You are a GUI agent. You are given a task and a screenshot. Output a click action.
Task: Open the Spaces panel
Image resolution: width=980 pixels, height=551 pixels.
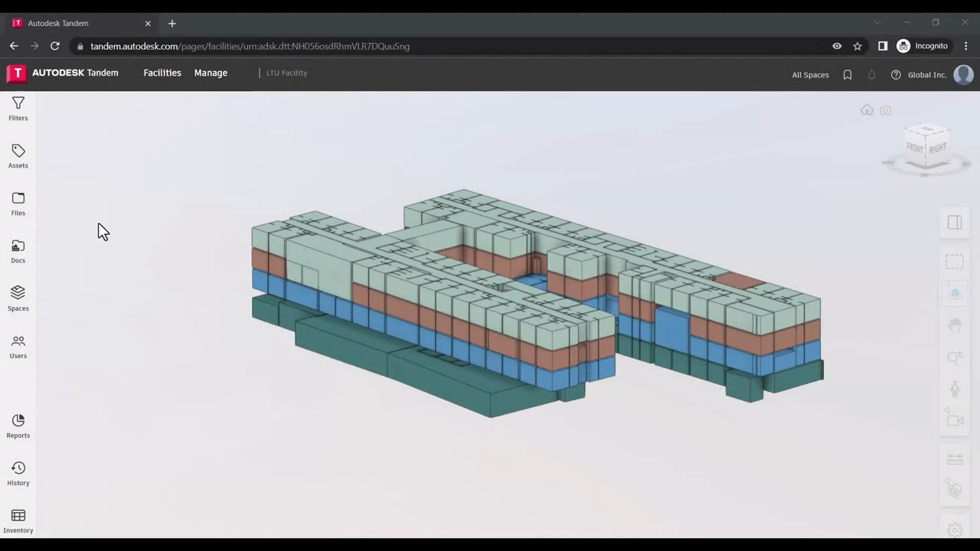pos(18,298)
